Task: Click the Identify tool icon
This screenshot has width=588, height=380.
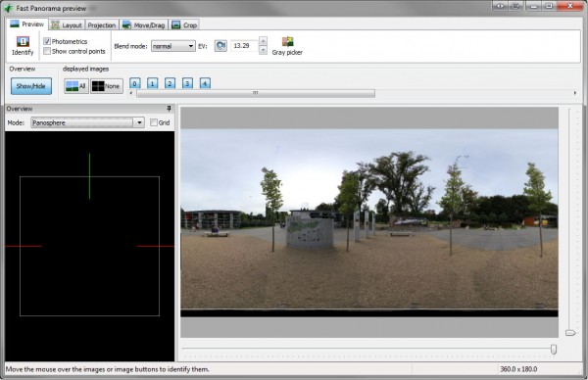Action: pyautogui.click(x=23, y=42)
